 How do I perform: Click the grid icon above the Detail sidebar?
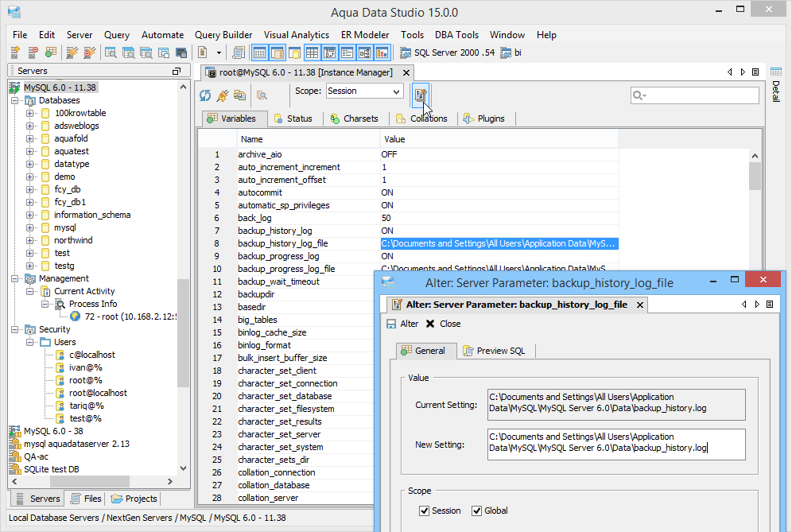click(776, 72)
